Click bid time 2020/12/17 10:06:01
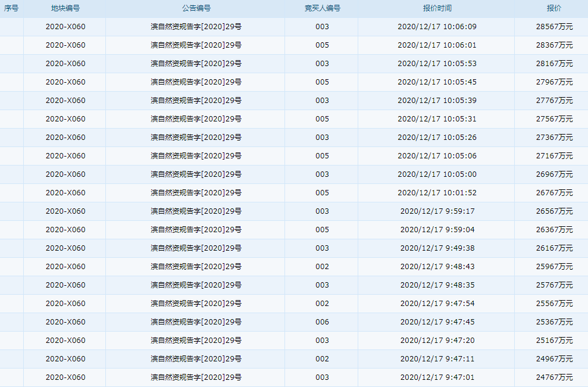Viewport: 588px width, 387px height. tap(437, 45)
